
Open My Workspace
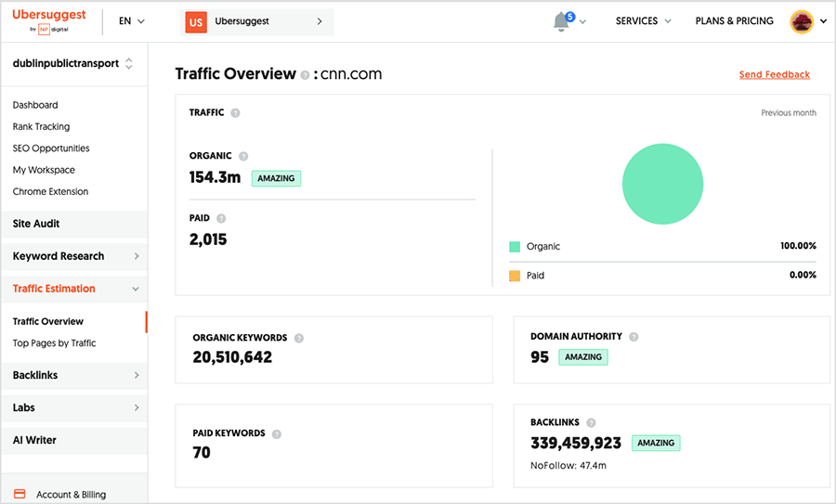[44, 170]
